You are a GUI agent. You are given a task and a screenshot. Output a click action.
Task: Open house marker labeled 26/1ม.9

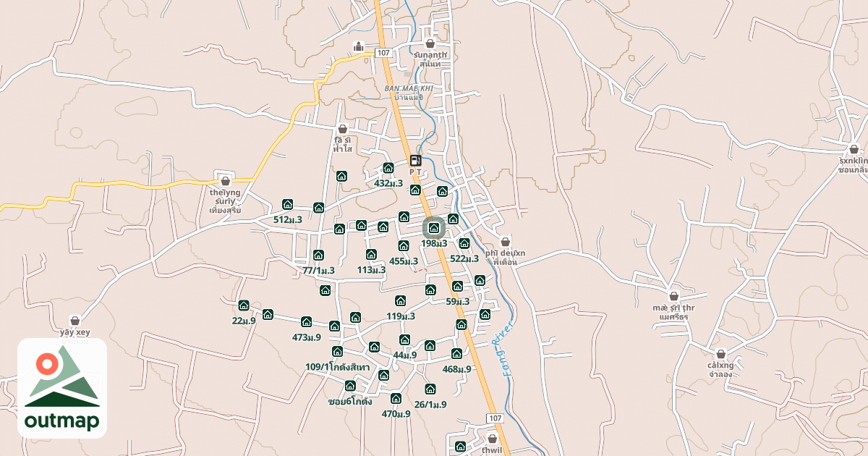[431, 389]
